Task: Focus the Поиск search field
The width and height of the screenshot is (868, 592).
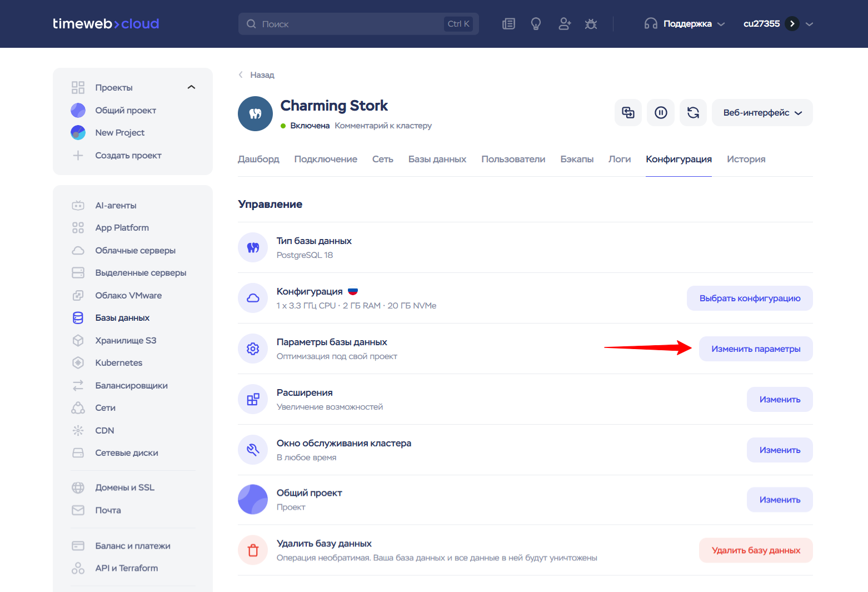Action: coord(350,24)
